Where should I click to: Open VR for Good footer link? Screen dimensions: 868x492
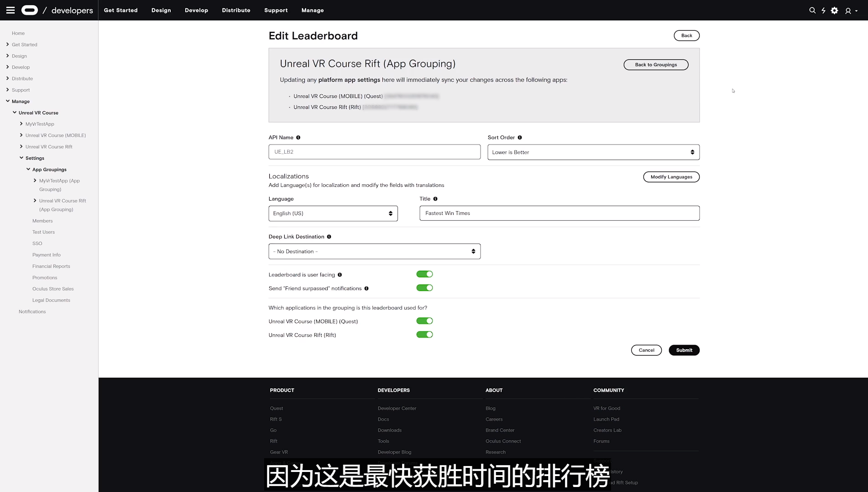pyautogui.click(x=607, y=408)
